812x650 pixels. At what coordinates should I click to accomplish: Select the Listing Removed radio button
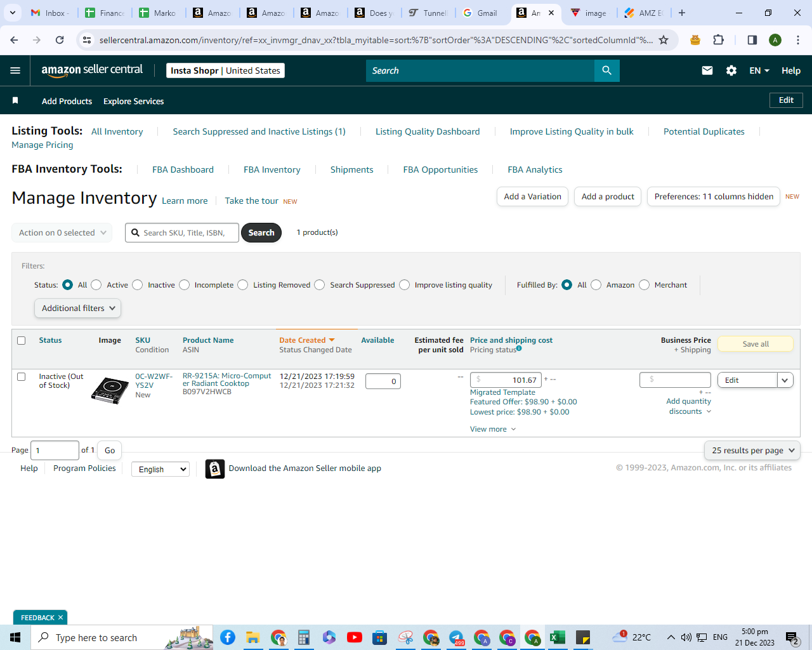pyautogui.click(x=243, y=285)
